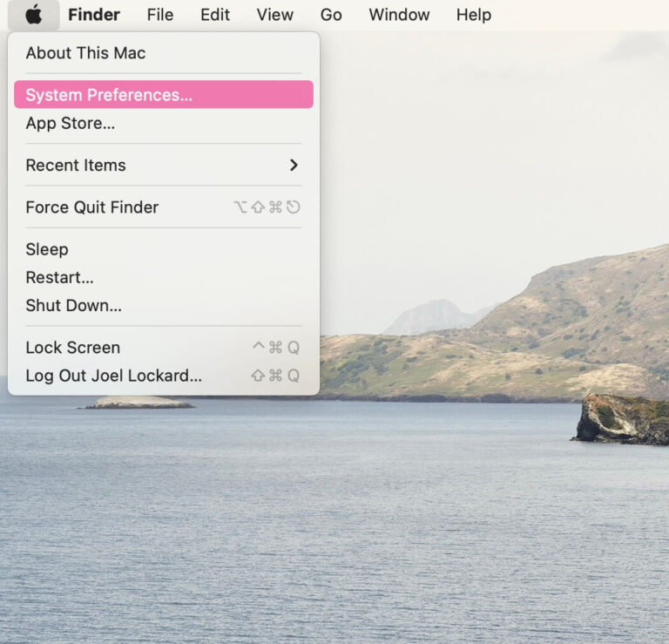Log Out Joel Lockard
The image size is (669, 644).
point(113,376)
